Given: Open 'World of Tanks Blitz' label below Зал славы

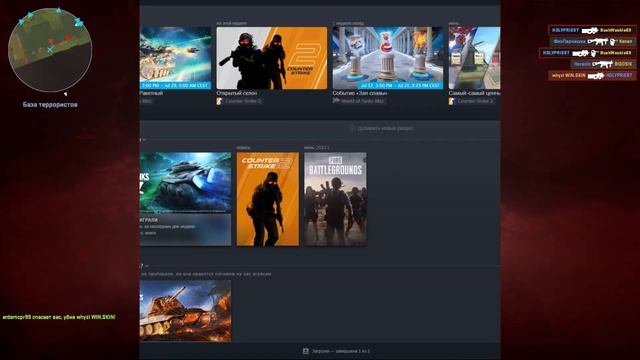Looking at the screenshot, I should [x=363, y=101].
